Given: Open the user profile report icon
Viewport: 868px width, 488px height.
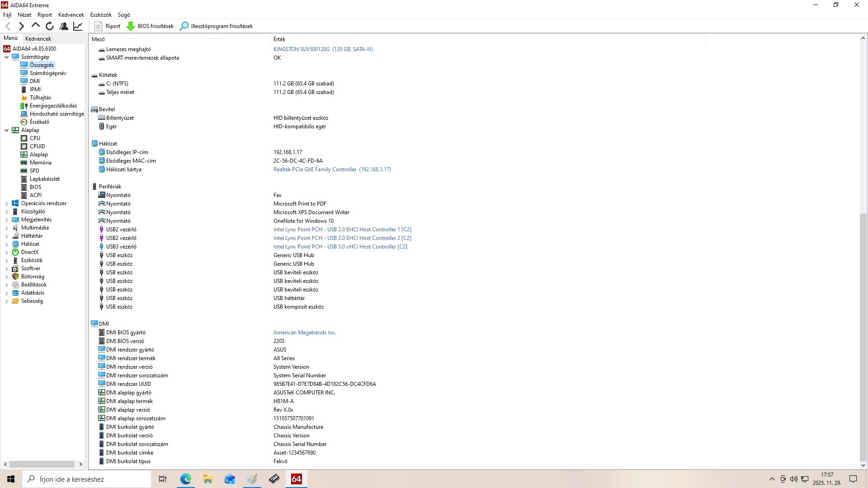Looking at the screenshot, I should [64, 26].
